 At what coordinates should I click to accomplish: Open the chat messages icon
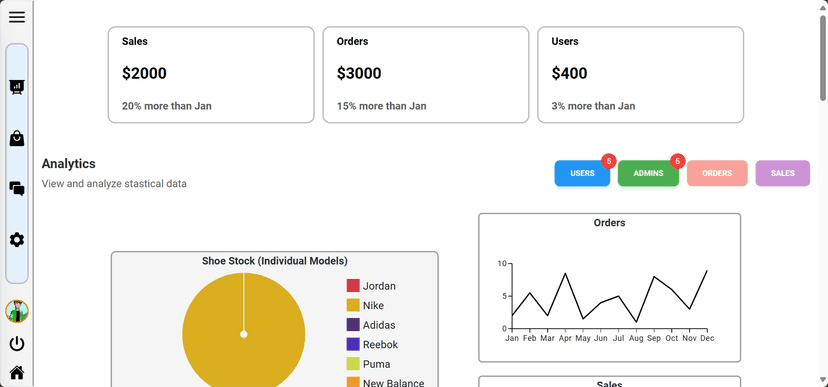tap(17, 188)
